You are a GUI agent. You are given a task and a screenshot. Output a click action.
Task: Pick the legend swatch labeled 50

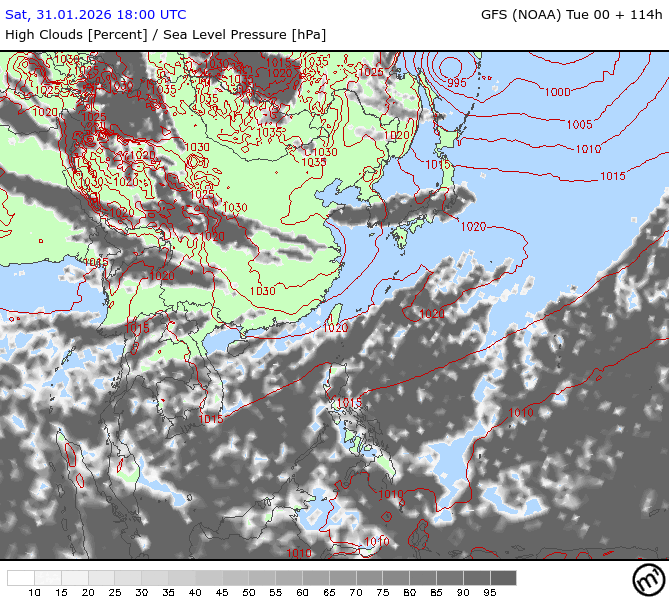(247, 578)
